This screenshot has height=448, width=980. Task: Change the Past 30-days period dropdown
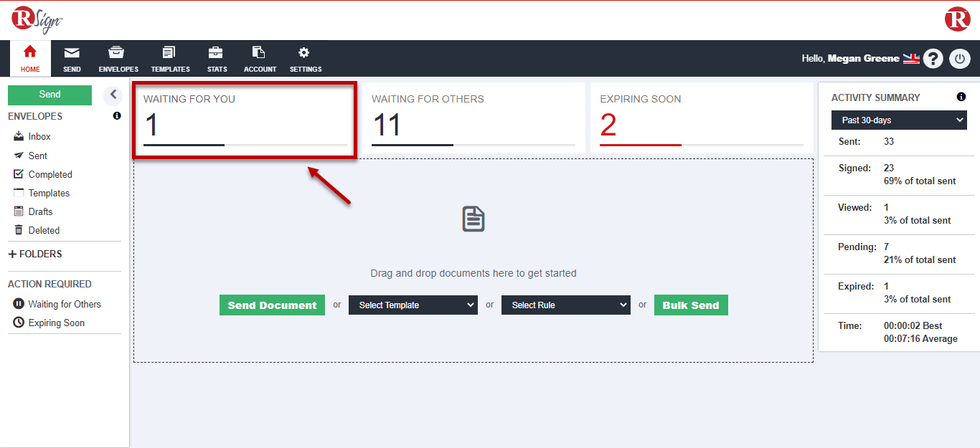pos(899,120)
